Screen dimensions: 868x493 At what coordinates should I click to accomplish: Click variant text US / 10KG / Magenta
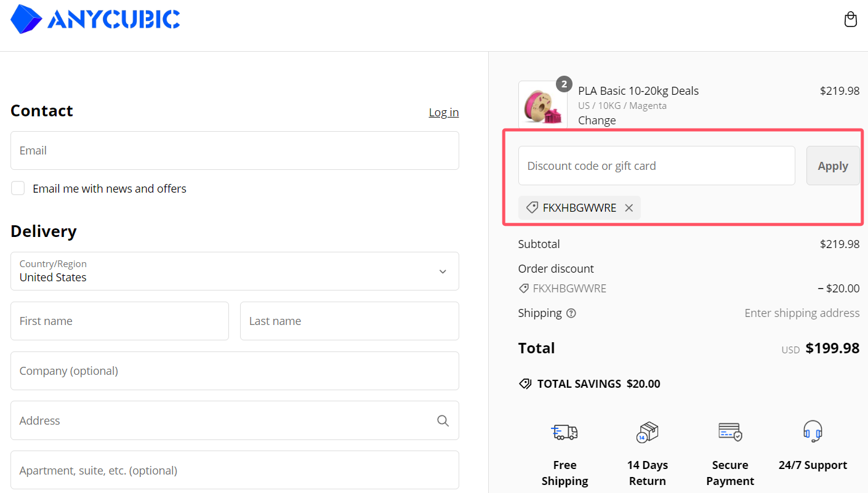(622, 105)
